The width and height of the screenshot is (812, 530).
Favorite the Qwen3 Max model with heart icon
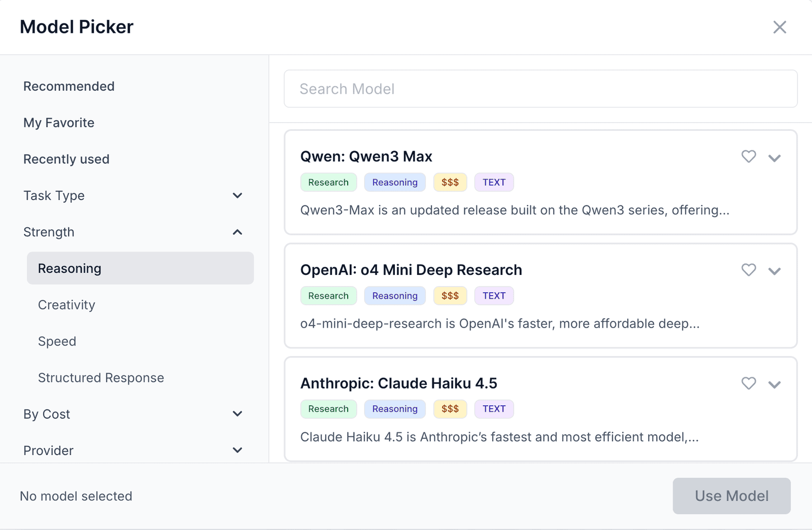tap(749, 157)
